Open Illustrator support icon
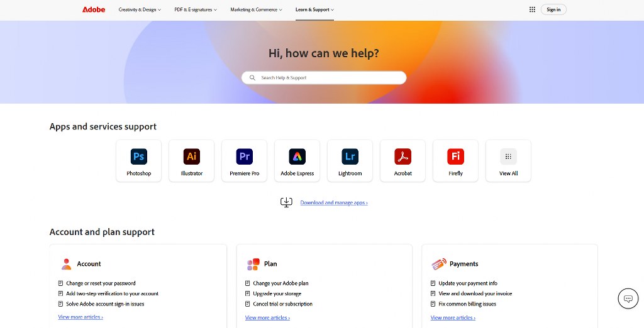 tap(192, 156)
